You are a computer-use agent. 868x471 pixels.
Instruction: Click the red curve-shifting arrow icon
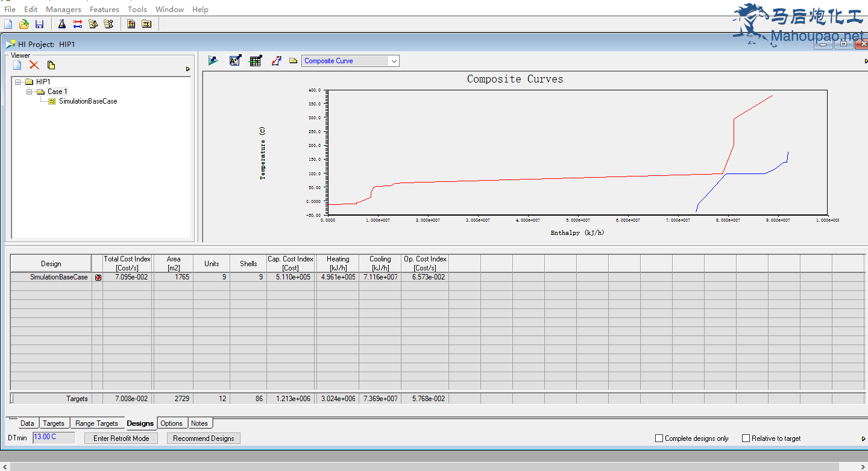(276, 60)
